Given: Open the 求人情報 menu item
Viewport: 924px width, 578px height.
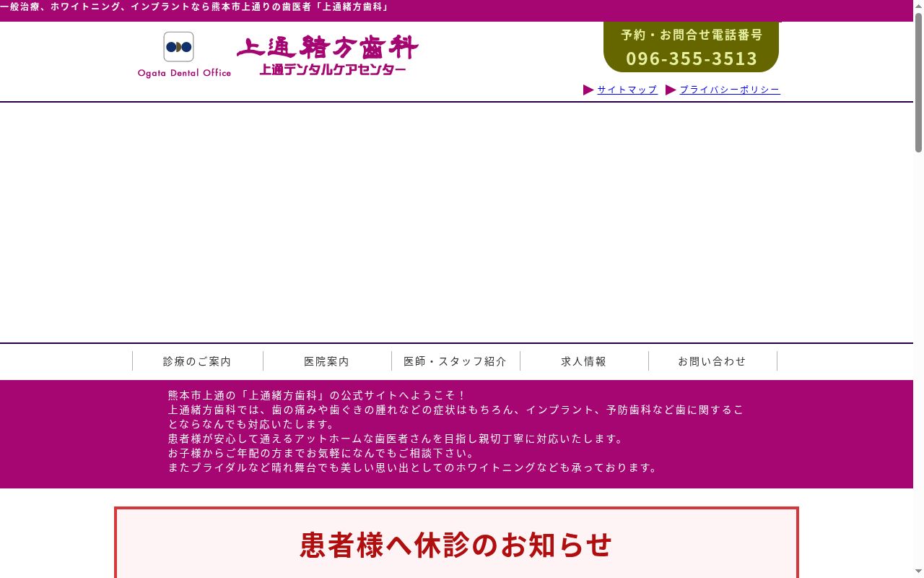Looking at the screenshot, I should (584, 361).
